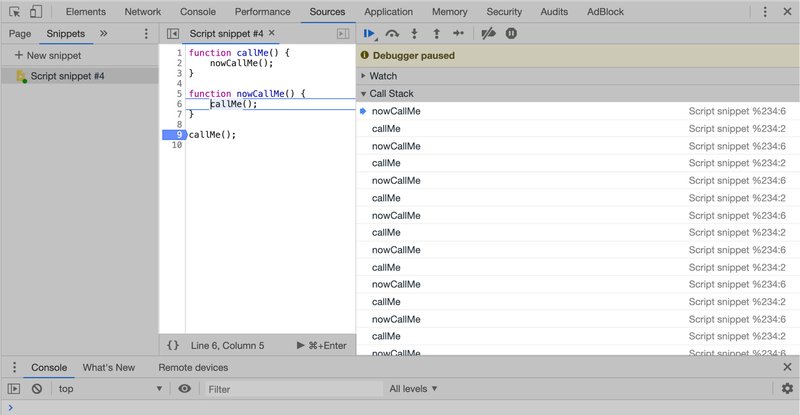Select the Sources tab
The image size is (800, 415).
327,11
